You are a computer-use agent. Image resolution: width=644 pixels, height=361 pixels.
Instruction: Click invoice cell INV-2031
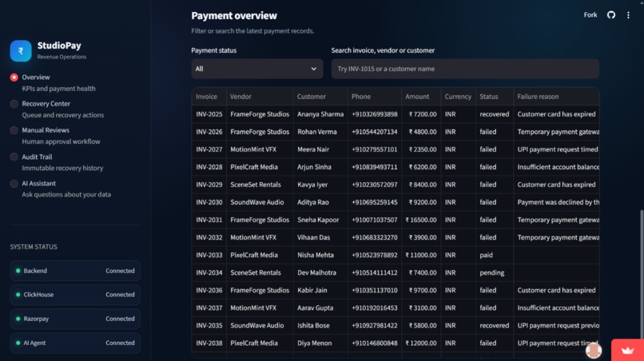tap(209, 220)
